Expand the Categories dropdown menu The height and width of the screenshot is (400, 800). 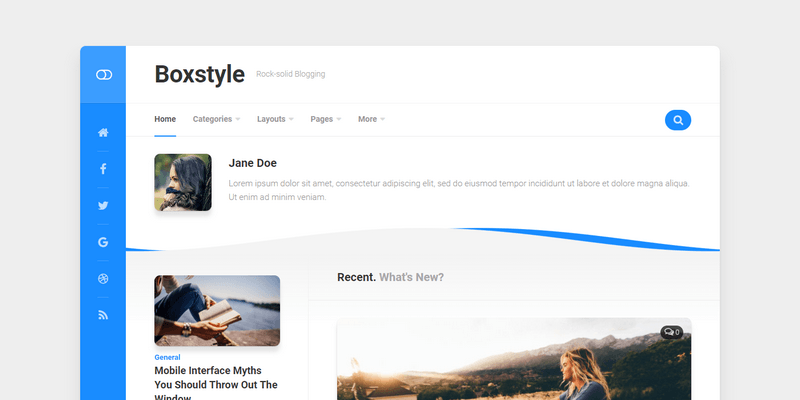pos(216,119)
